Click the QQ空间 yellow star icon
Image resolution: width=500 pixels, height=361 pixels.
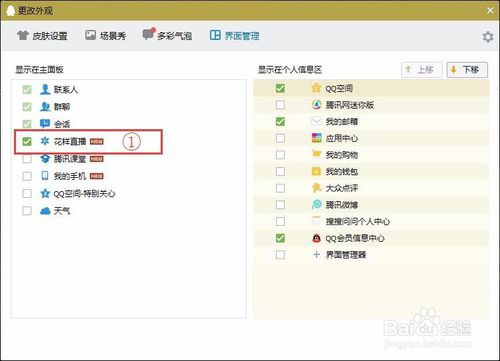pos(316,88)
